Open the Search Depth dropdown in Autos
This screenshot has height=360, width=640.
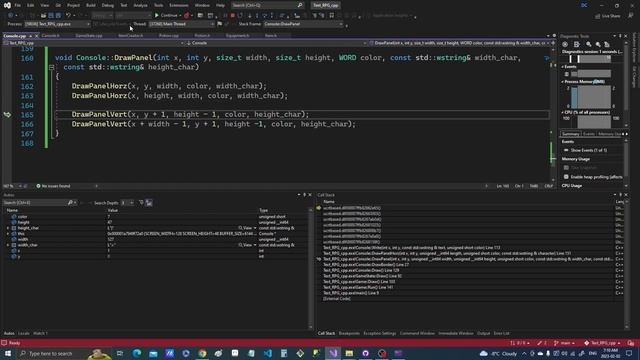tap(128, 203)
